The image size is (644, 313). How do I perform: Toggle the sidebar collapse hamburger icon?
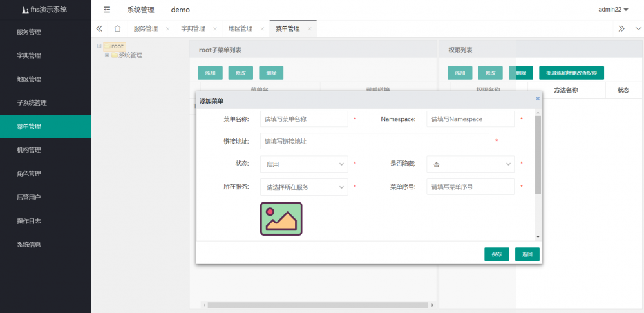(107, 10)
